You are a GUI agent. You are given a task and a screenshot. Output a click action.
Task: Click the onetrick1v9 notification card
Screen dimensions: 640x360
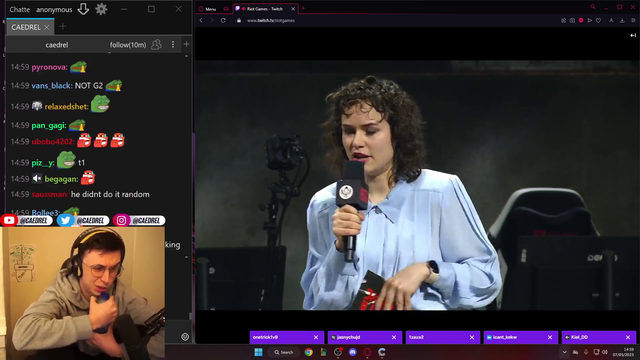pyautogui.click(x=287, y=337)
